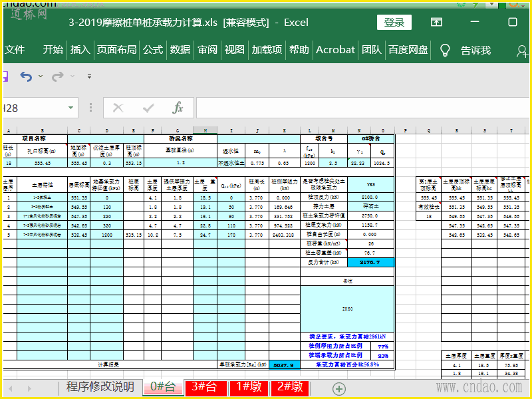Screen dimensions: 532x399
Task: Click the lightbulb Tell Me icon
Action: 445,51
